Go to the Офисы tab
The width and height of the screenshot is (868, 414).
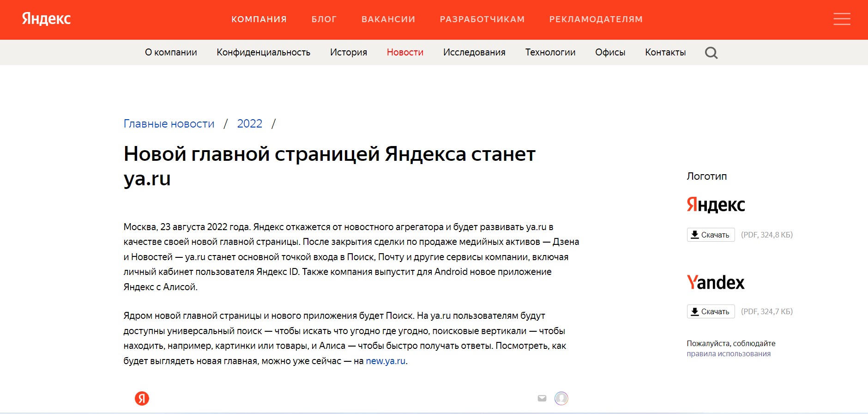point(610,52)
